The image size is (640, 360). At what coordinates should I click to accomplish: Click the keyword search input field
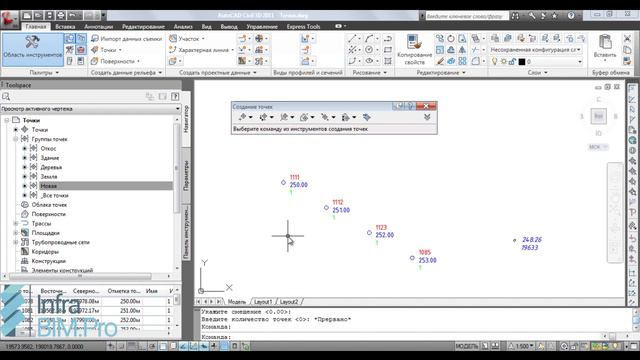point(467,16)
